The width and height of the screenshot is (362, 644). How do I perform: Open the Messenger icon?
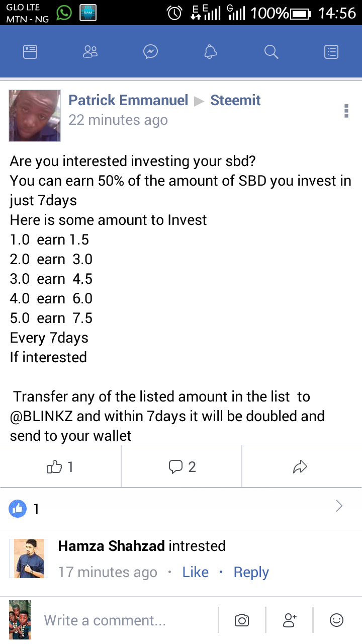tap(151, 51)
